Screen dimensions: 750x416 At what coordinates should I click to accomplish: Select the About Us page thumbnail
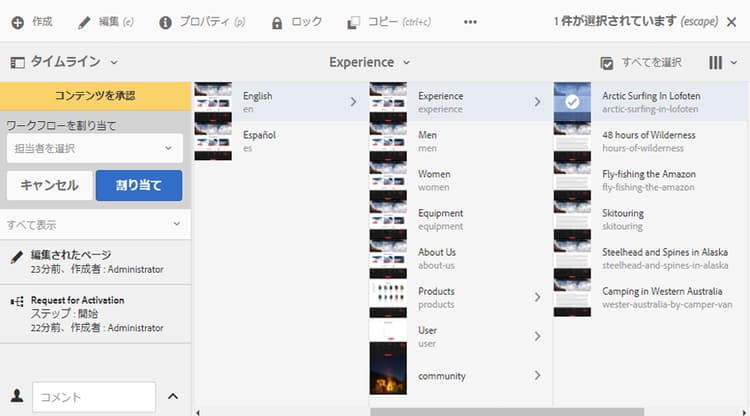pyautogui.click(x=388, y=259)
